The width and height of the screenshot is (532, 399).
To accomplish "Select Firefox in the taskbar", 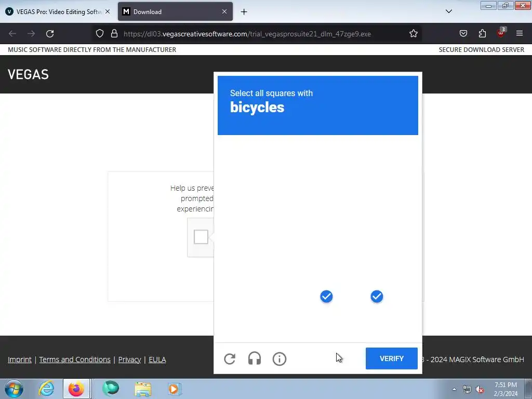I will 76,389.
